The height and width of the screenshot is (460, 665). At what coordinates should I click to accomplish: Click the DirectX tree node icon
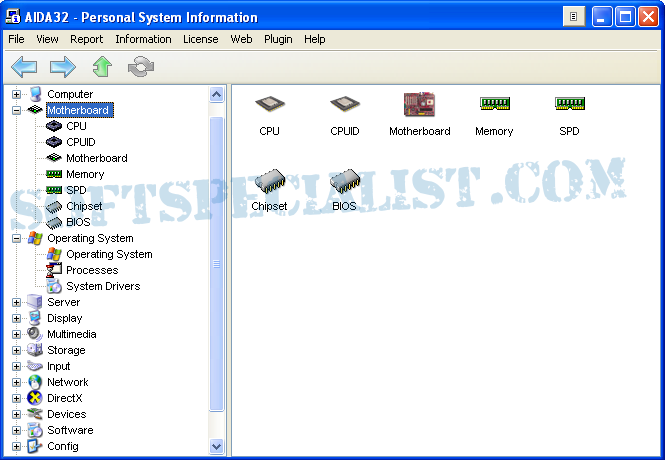pyautogui.click(x=35, y=398)
